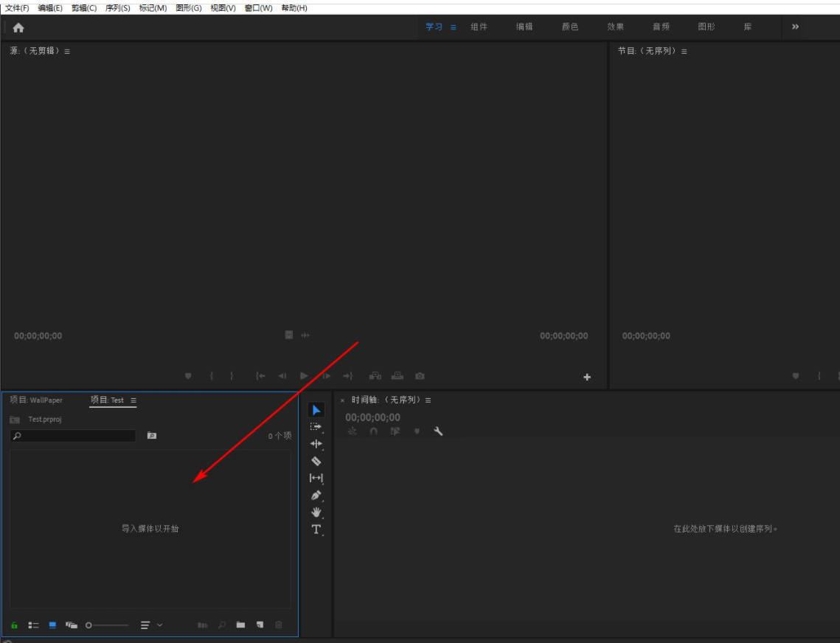Open the 窗口(W) menu
The image size is (840, 643).
tap(259, 8)
